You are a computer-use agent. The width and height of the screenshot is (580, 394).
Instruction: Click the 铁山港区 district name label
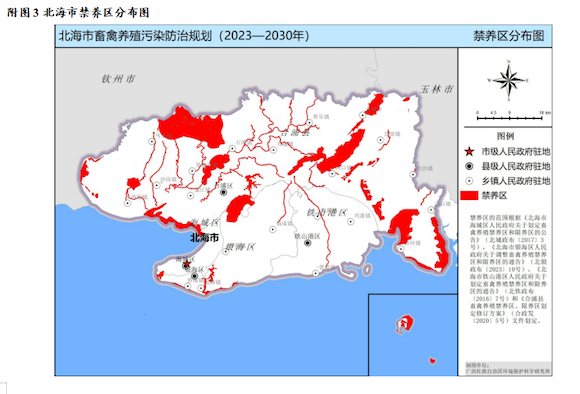click(x=327, y=212)
